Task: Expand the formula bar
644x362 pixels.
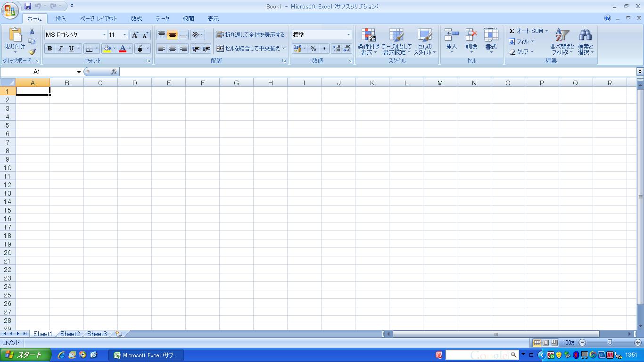Action: [640, 72]
